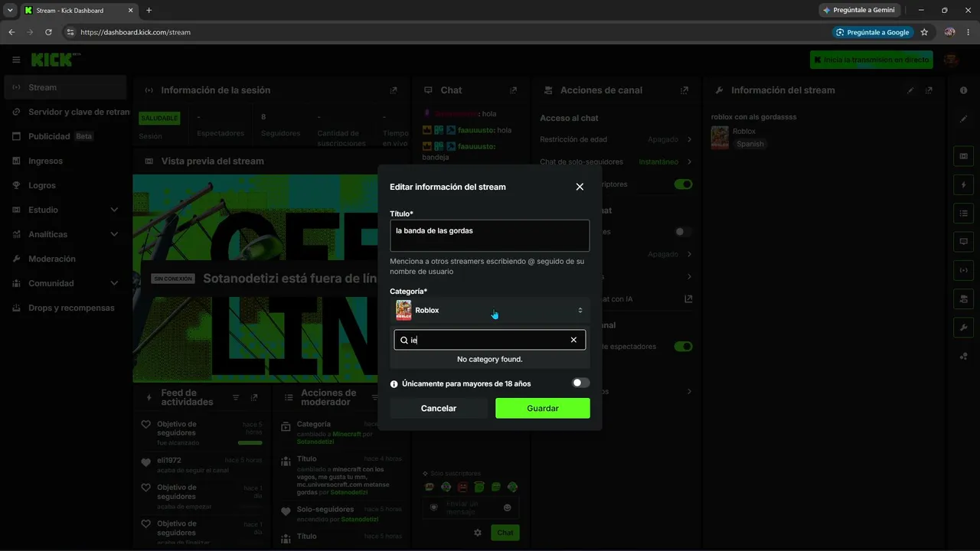Image resolution: width=980 pixels, height=551 pixels.
Task: Toggle the subscribers-only chat switch
Action: click(683, 184)
